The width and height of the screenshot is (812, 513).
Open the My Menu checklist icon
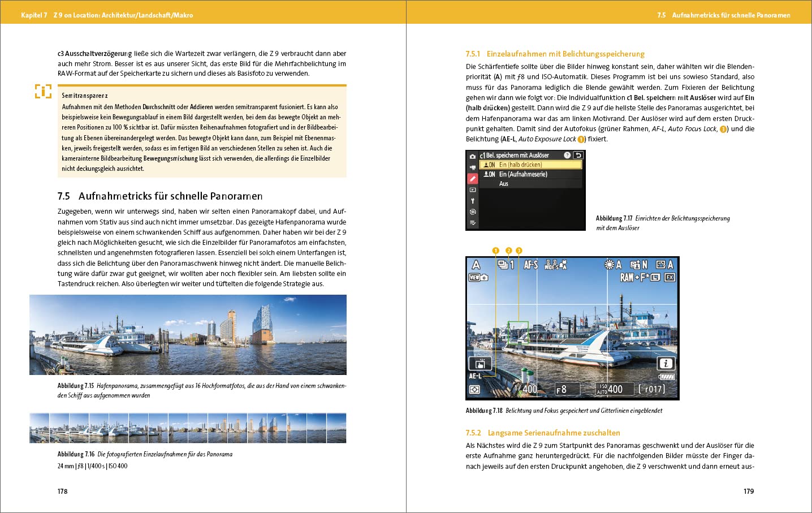click(473, 223)
